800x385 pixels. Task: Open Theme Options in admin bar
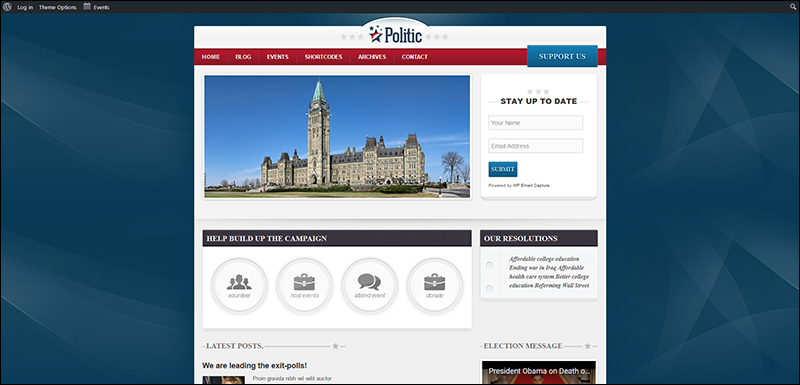click(58, 8)
